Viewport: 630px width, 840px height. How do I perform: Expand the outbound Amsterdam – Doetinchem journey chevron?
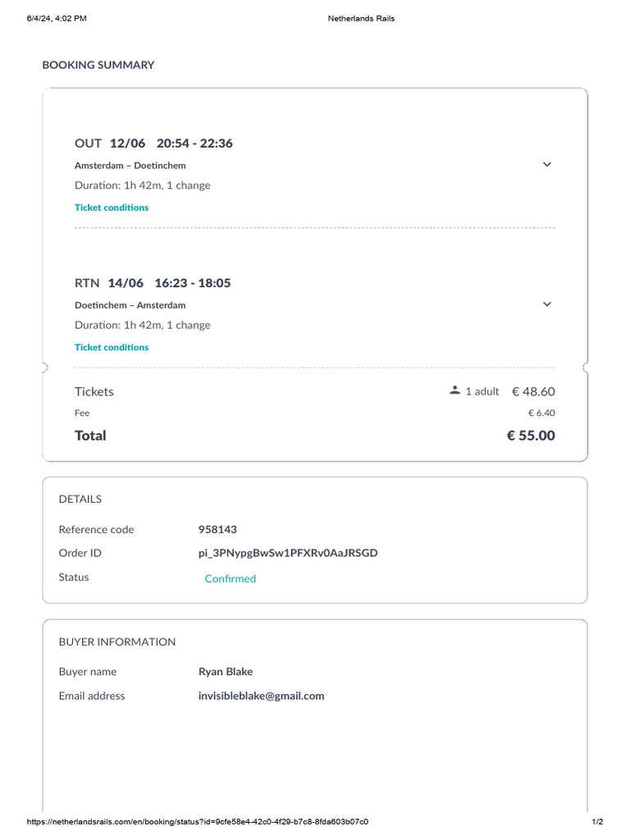(x=547, y=164)
